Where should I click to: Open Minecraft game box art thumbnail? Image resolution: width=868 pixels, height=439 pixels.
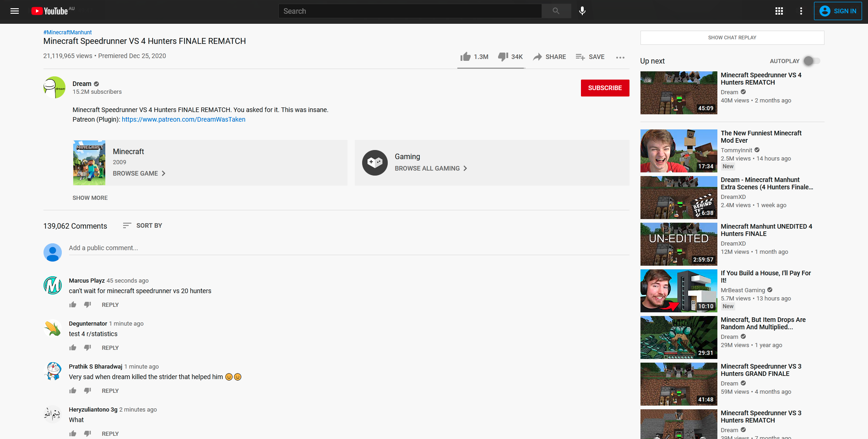89,163
